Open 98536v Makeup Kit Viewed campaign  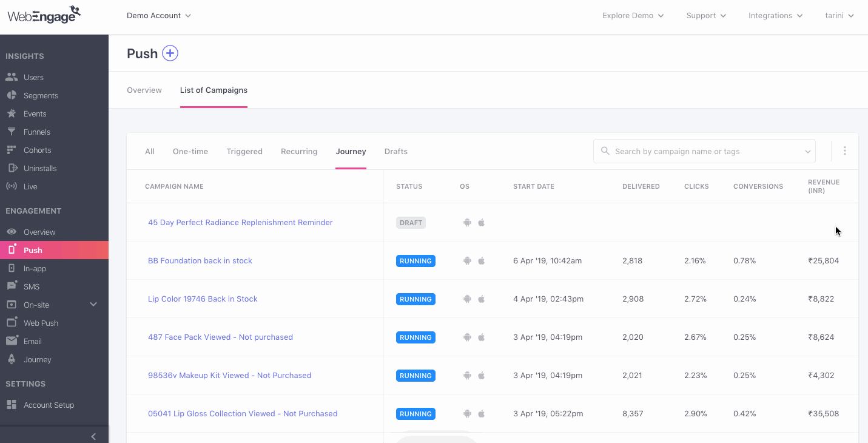click(229, 376)
